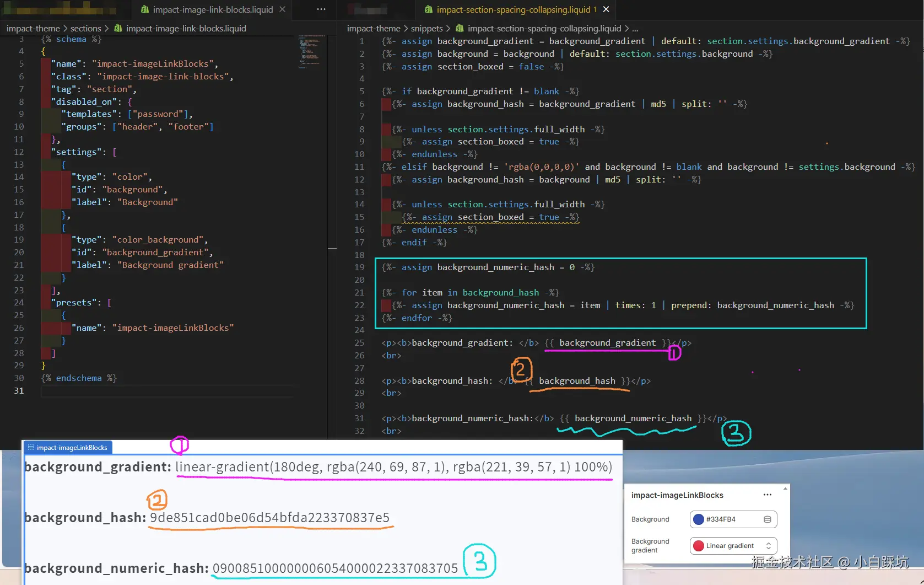Click the 'endfor' line in the right editor
The width and height of the screenshot is (924, 585).
(x=417, y=318)
